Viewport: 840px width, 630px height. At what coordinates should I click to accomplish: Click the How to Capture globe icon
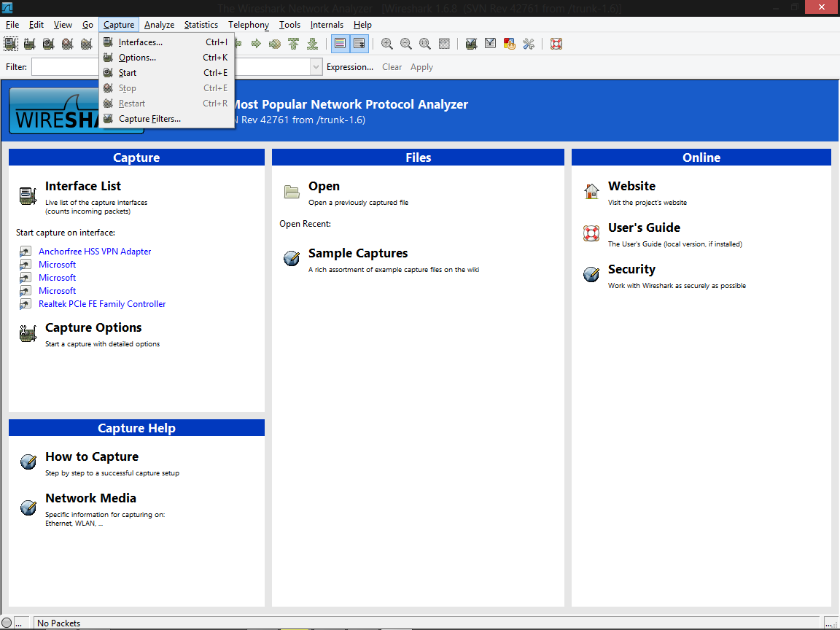(x=28, y=462)
